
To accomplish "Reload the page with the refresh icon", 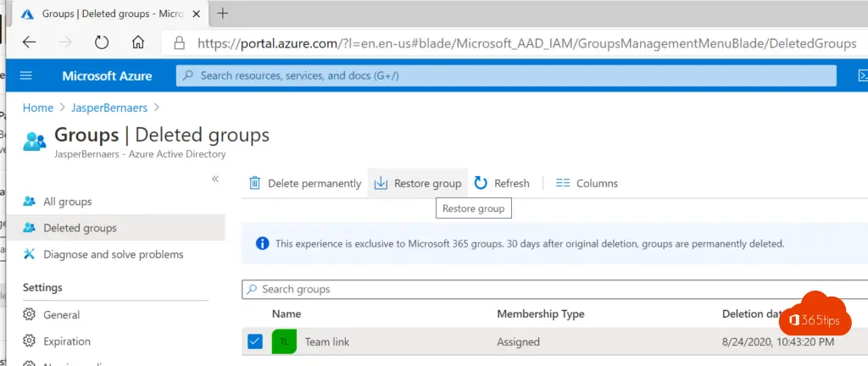I will click(102, 42).
